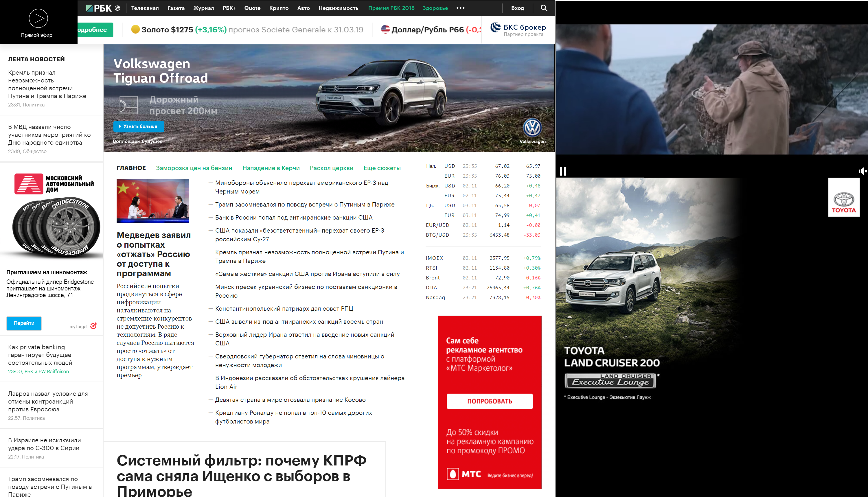This screenshot has width=868, height=497.
Task: Expand the three-dots more menu
Action: coord(460,8)
